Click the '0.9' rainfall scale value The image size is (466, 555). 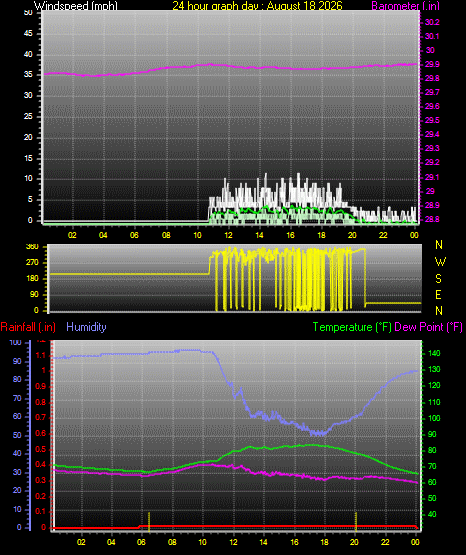(41, 386)
